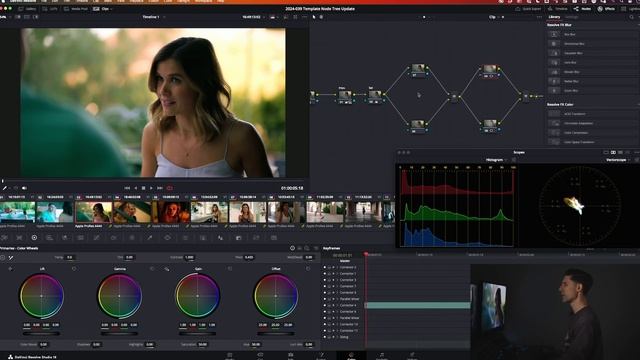This screenshot has width=640, height=360.
Task: Switch to the Edit page tab
Action: [x=291, y=356]
